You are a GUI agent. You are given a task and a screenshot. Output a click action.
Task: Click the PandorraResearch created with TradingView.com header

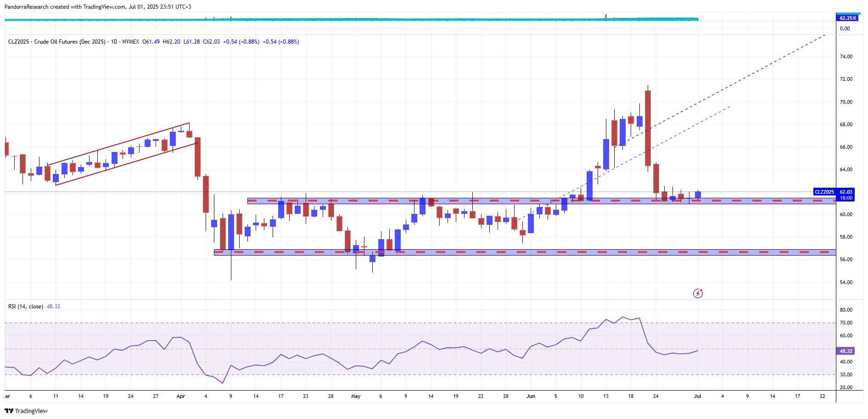point(98,7)
